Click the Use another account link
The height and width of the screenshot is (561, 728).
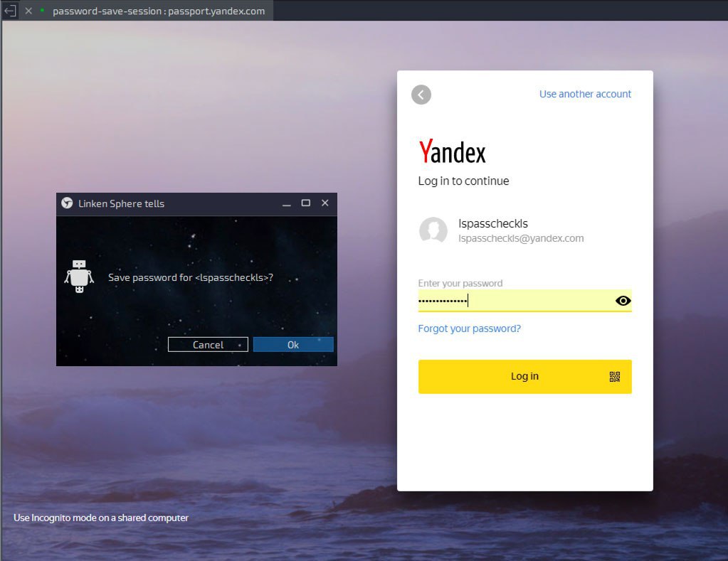[585, 94]
